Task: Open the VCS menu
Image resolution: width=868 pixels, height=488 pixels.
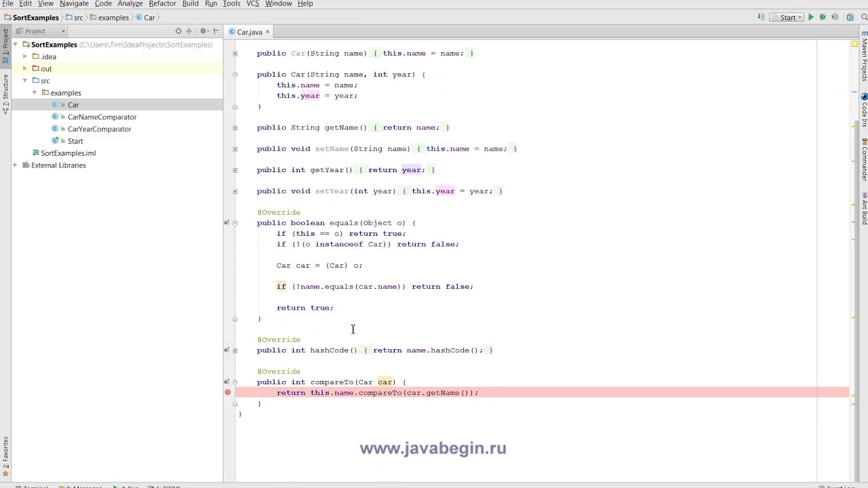Action: pos(252,3)
